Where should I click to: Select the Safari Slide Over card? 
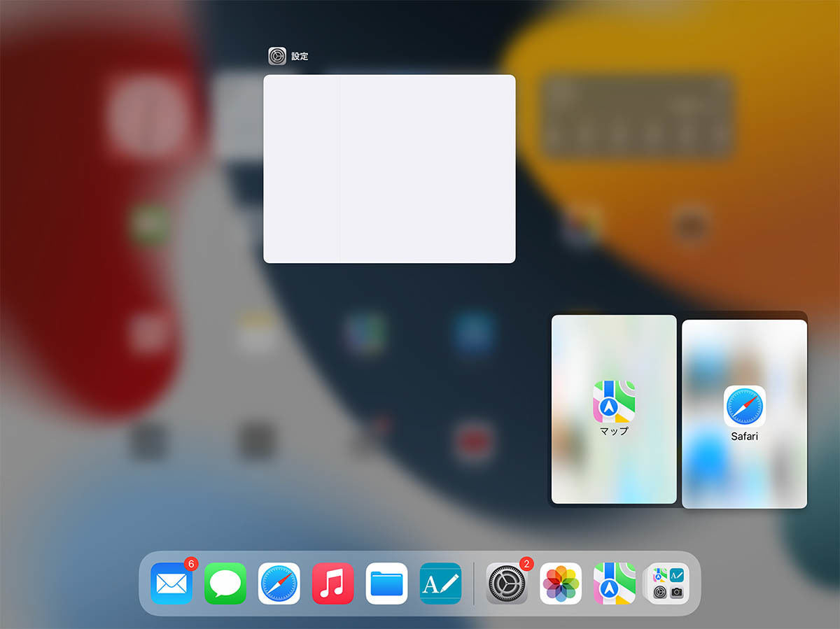(x=745, y=414)
